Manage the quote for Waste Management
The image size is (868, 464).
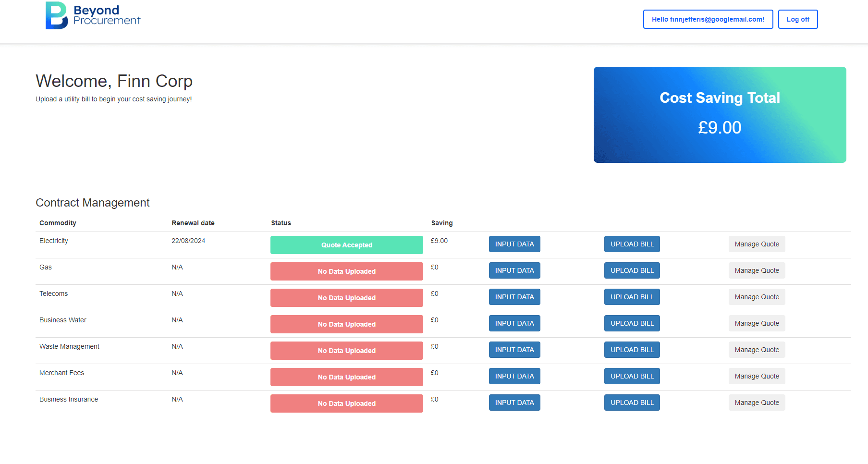click(x=757, y=350)
